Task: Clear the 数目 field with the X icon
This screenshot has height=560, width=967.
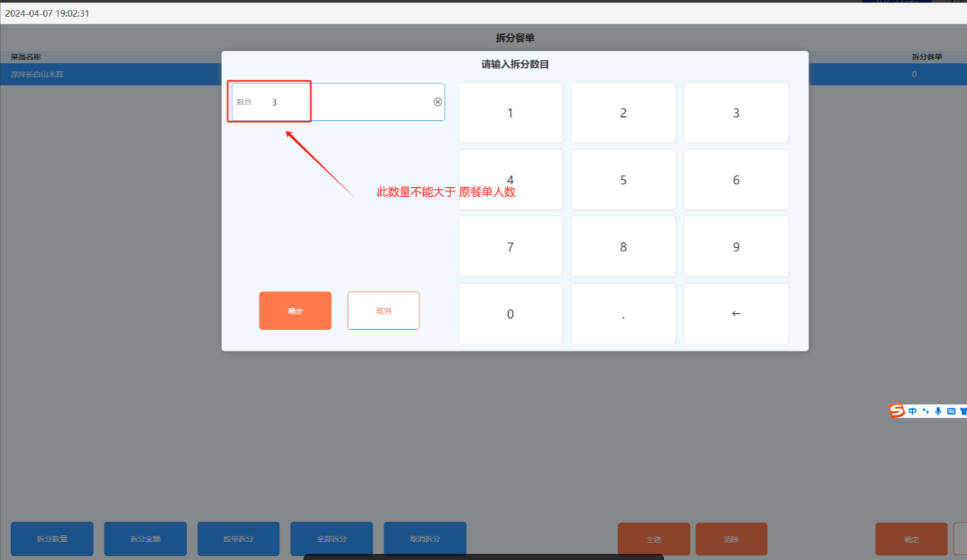Action: point(437,102)
